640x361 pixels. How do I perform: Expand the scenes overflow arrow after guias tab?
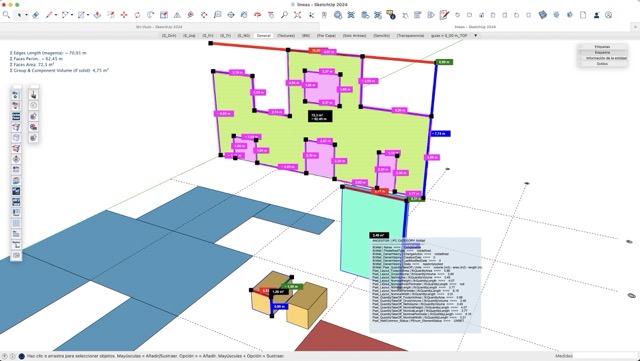click(x=475, y=36)
